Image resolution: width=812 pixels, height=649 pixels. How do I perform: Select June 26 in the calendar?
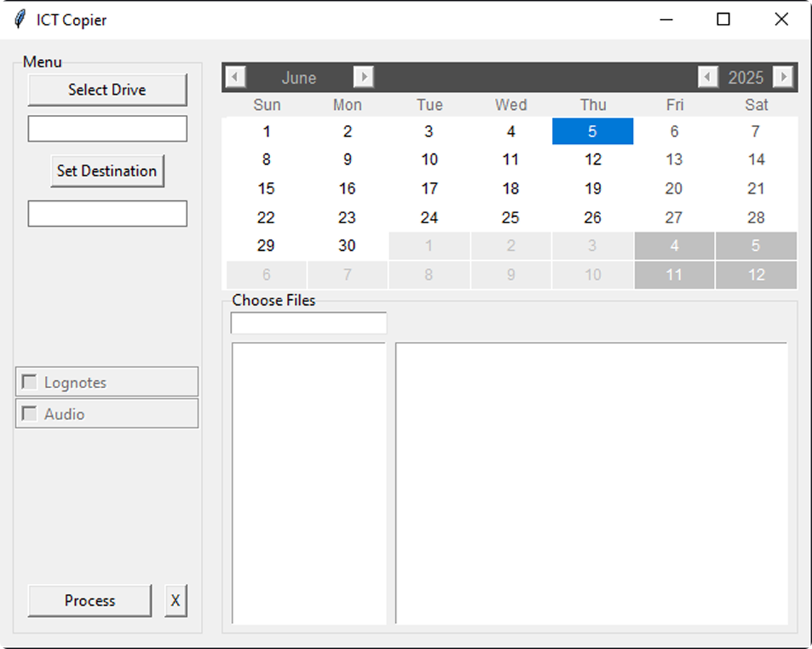point(592,218)
